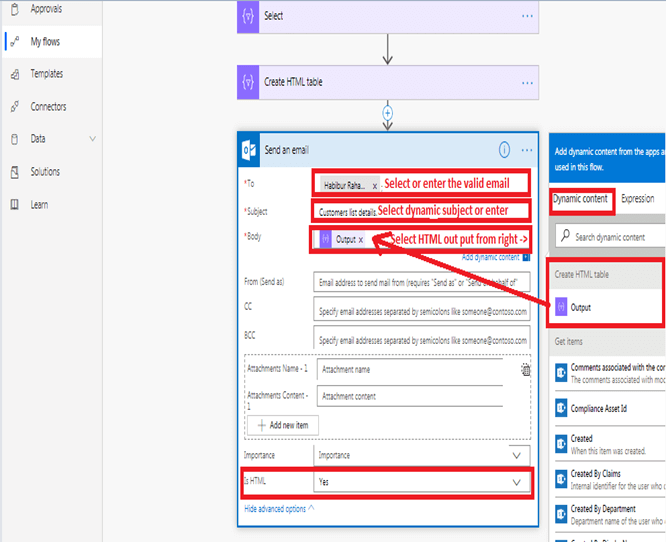Click the Attachment name field
The width and height of the screenshot is (666, 542).
(410, 370)
